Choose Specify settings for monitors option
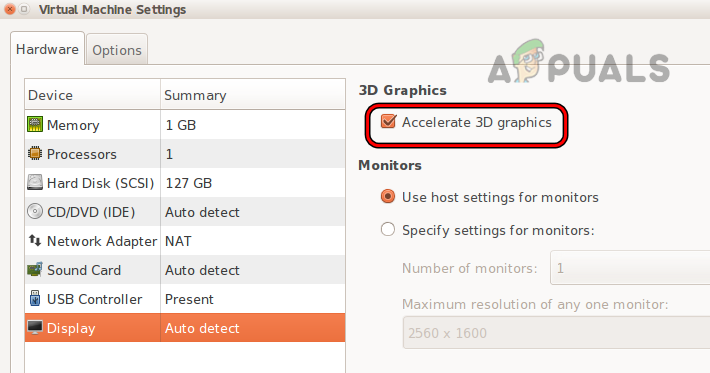The width and height of the screenshot is (710, 373). click(x=388, y=230)
